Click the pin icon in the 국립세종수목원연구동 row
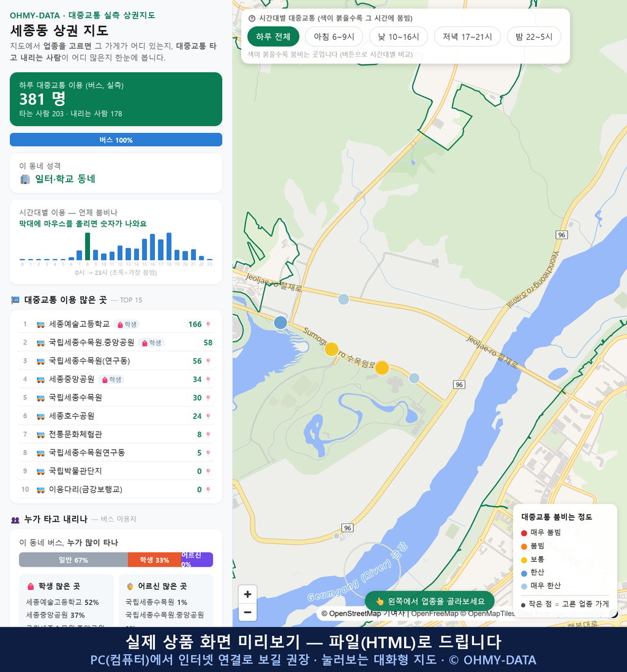Image resolution: width=627 pixels, height=672 pixels. [x=208, y=453]
